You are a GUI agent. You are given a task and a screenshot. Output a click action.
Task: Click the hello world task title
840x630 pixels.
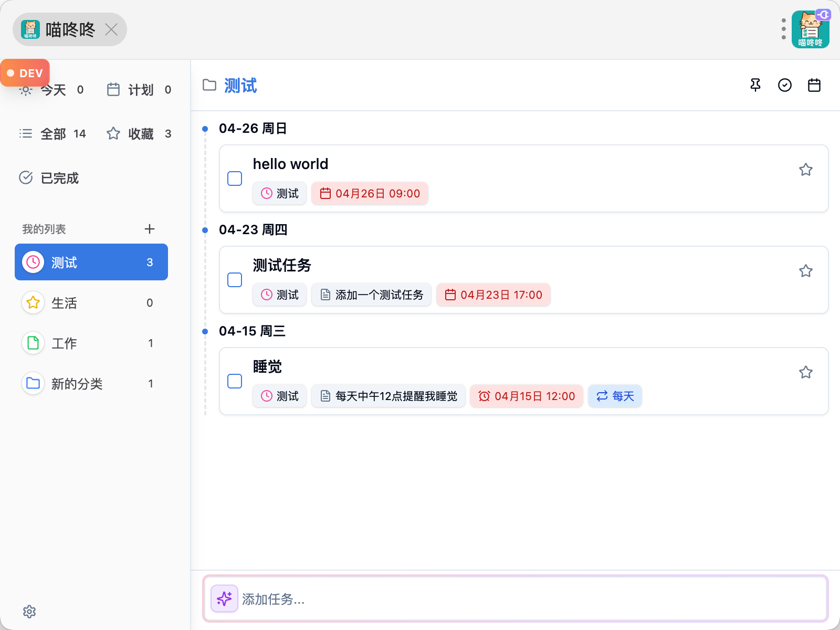pyautogui.click(x=290, y=164)
